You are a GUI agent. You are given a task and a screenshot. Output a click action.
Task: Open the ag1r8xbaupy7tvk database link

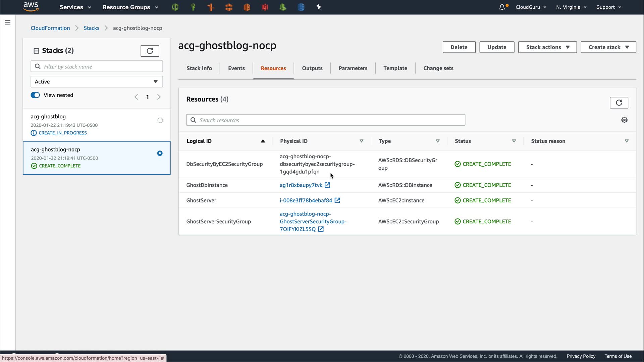(301, 185)
